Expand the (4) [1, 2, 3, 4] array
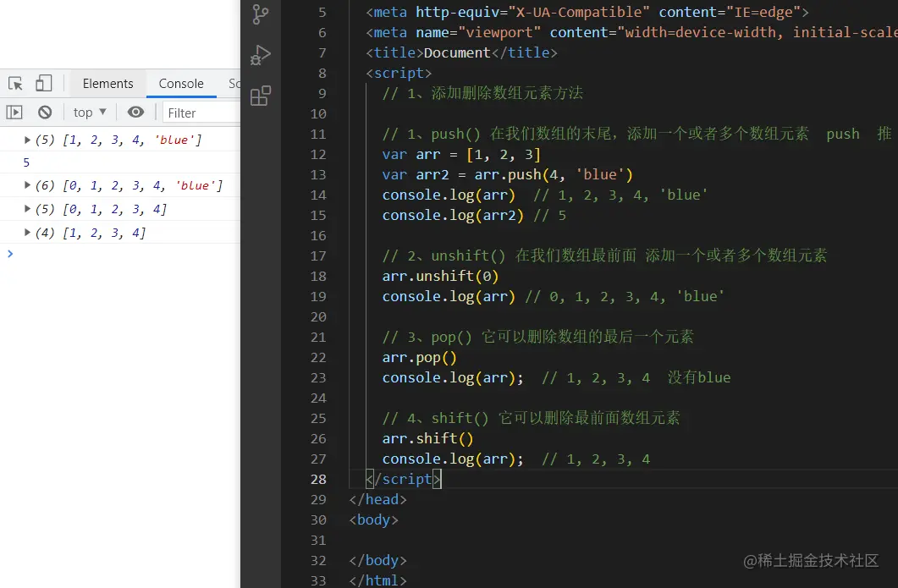The image size is (898, 588). [27, 233]
